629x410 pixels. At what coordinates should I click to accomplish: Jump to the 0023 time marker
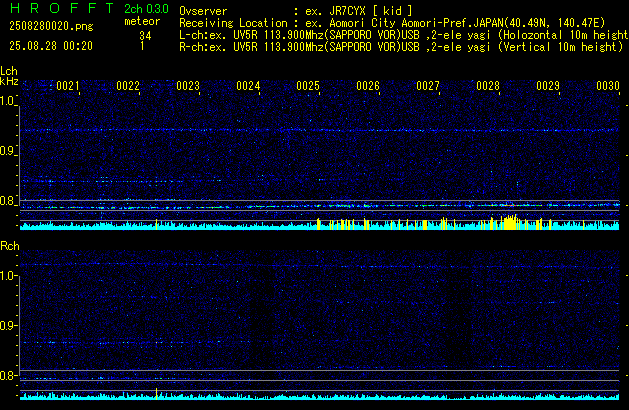click(188, 86)
